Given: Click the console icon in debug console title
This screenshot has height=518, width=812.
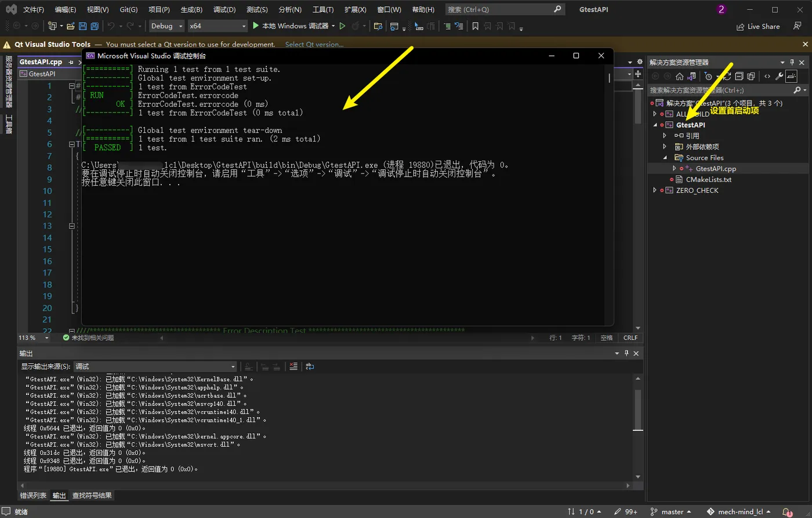Looking at the screenshot, I should click(x=90, y=56).
